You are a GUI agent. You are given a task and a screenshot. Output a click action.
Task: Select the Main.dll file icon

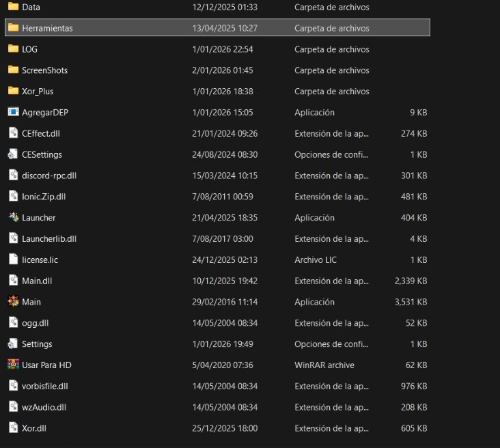point(13,280)
